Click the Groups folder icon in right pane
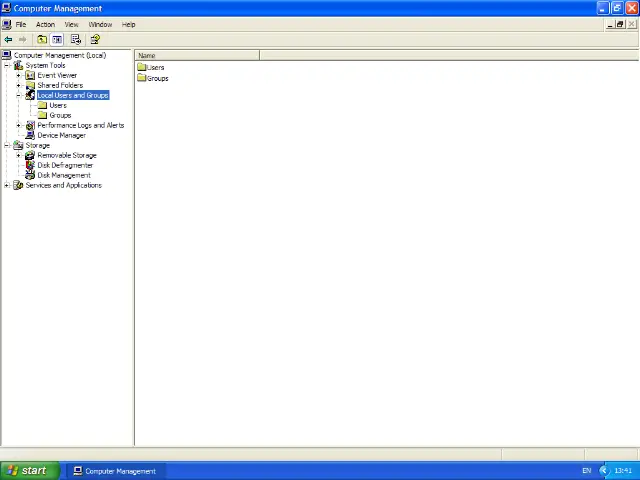The height and width of the screenshot is (480, 640). [x=142, y=78]
